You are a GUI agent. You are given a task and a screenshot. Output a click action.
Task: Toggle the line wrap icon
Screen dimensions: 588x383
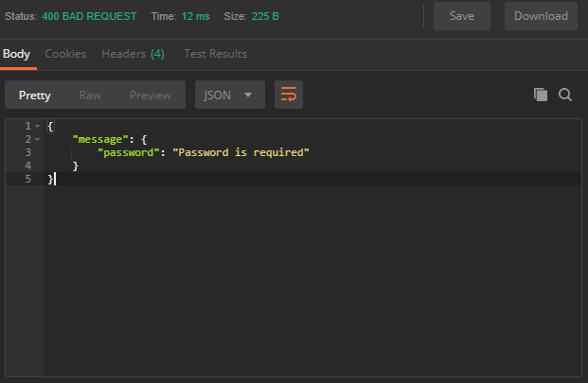(289, 95)
